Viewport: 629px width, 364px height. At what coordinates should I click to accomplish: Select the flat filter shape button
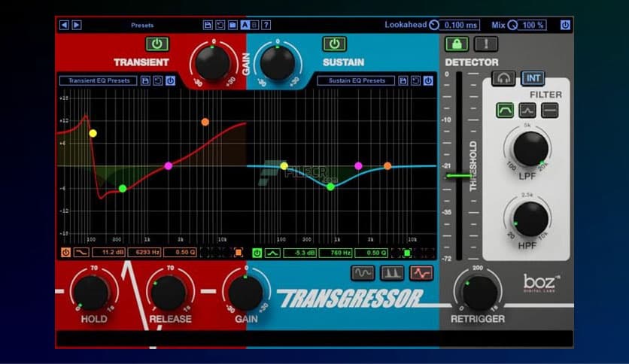coord(549,111)
